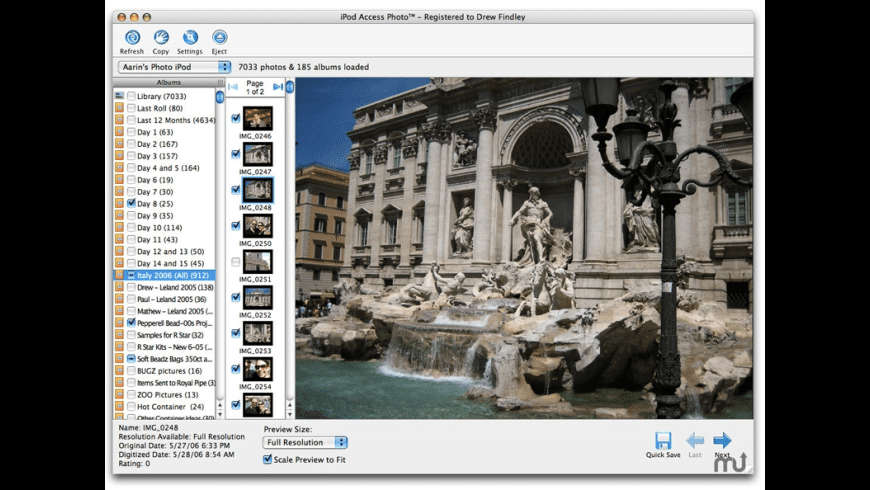Click the 'Page 1 of 2' label

(255, 87)
